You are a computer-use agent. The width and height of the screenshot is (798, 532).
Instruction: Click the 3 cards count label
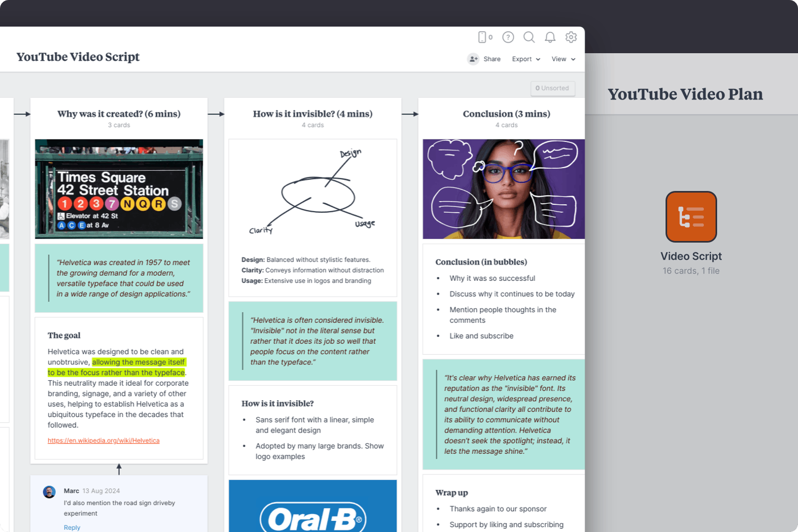coord(119,125)
